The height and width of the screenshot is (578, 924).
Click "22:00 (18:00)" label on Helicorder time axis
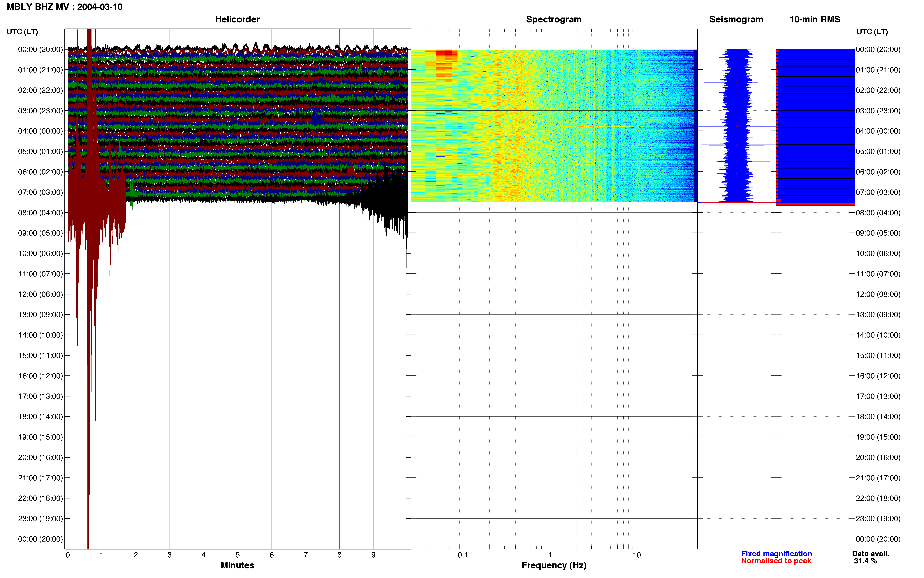40,498
